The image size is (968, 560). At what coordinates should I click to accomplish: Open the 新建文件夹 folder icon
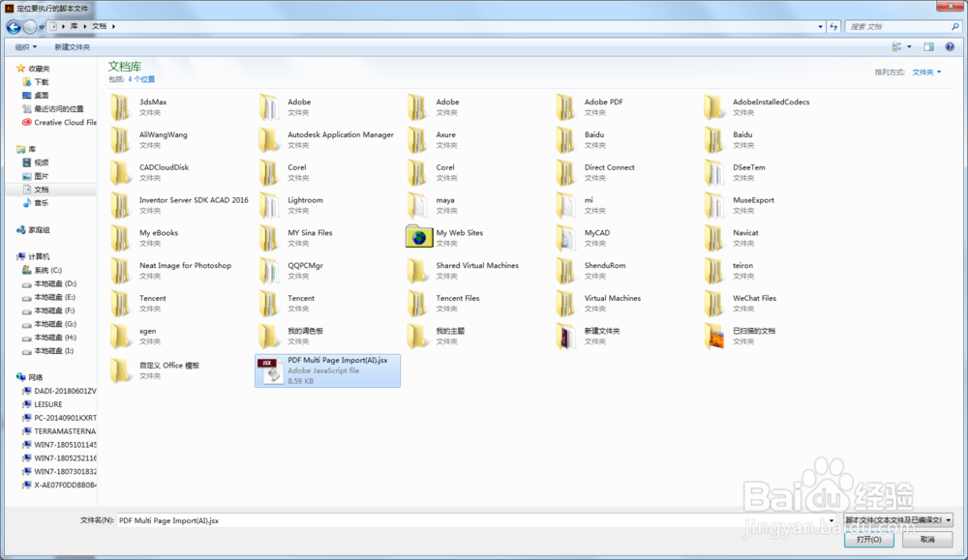pos(565,337)
